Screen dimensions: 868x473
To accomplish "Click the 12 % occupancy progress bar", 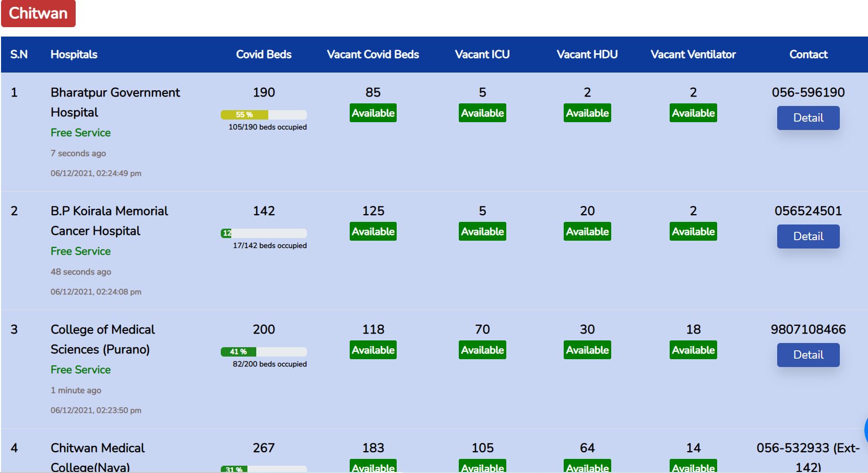I will (x=264, y=233).
